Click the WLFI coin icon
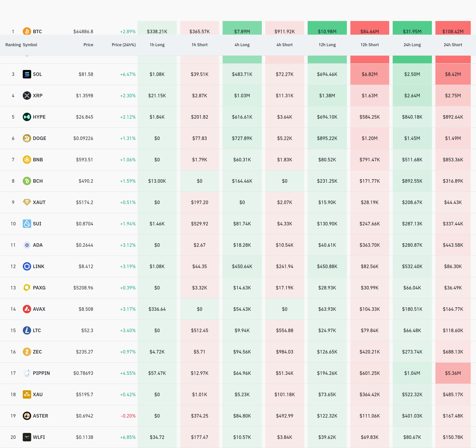 [27, 437]
